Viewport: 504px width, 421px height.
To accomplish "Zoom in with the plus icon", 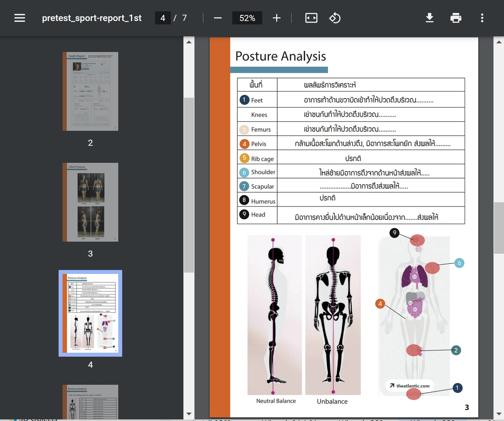I will (x=276, y=18).
